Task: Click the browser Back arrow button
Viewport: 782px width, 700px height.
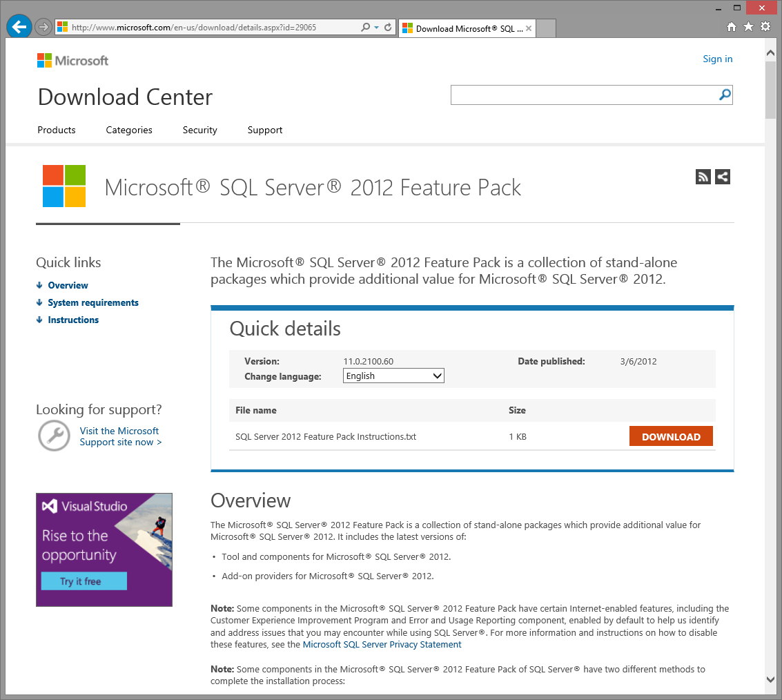Action: pos(19,27)
